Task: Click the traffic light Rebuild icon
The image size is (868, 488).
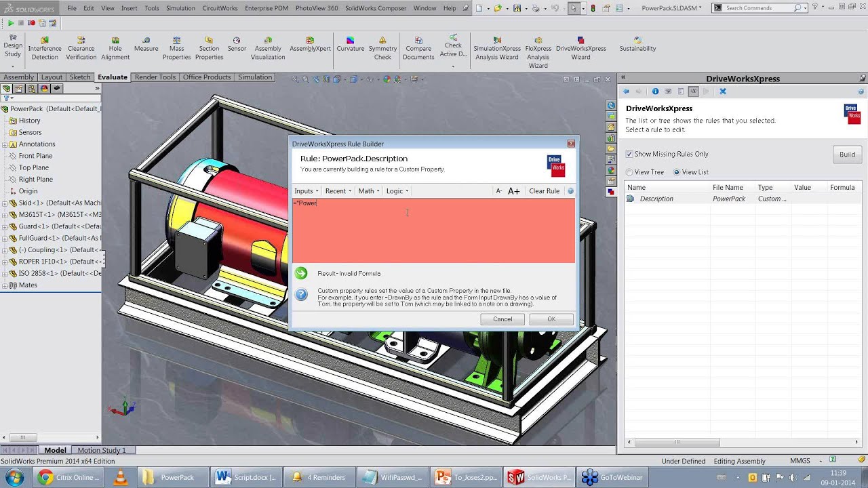Action: (x=593, y=8)
